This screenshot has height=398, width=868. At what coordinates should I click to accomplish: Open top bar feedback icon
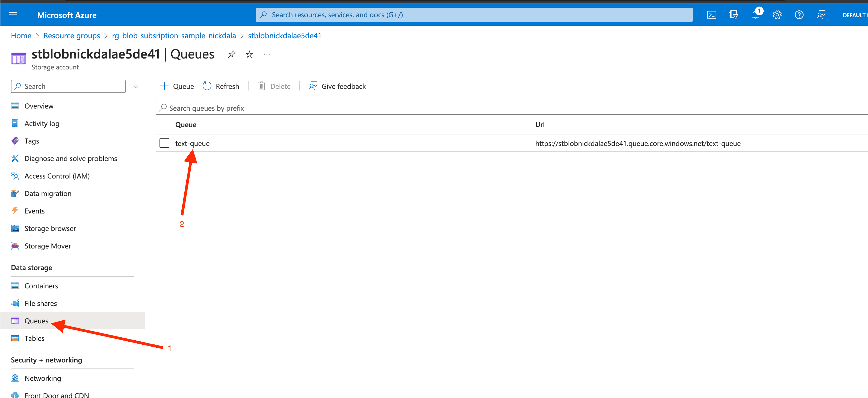pos(821,15)
